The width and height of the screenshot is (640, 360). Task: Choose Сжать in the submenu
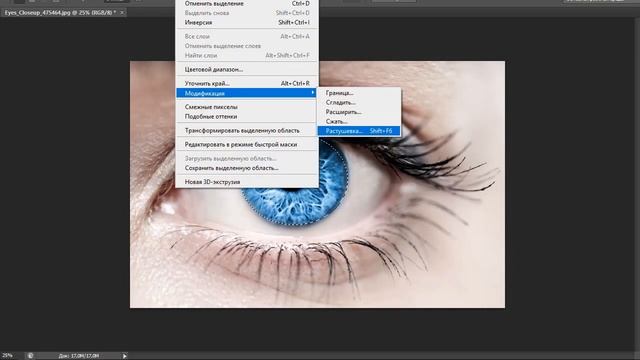point(359,121)
